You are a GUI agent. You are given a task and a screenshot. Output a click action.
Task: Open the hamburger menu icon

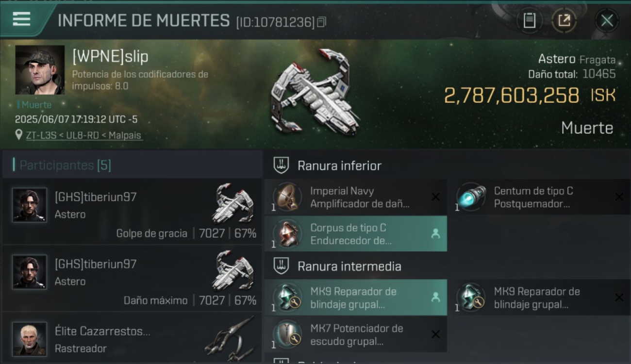point(21,19)
